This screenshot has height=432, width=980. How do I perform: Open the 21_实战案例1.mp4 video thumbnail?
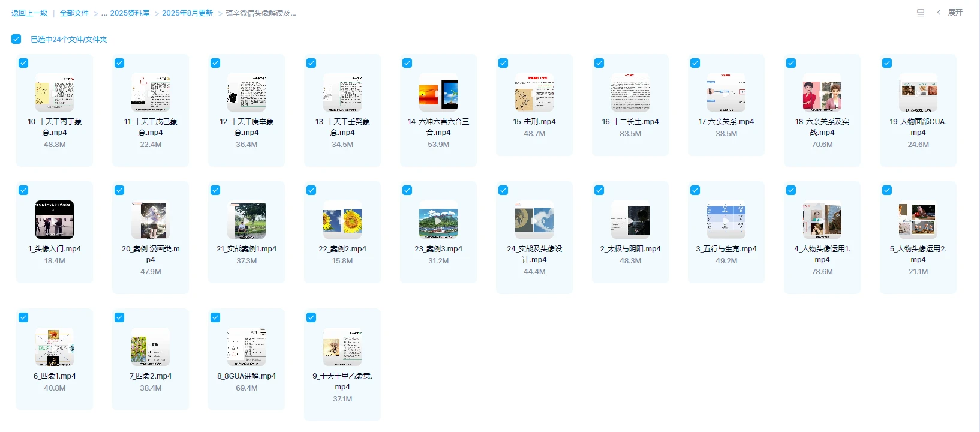(246, 220)
